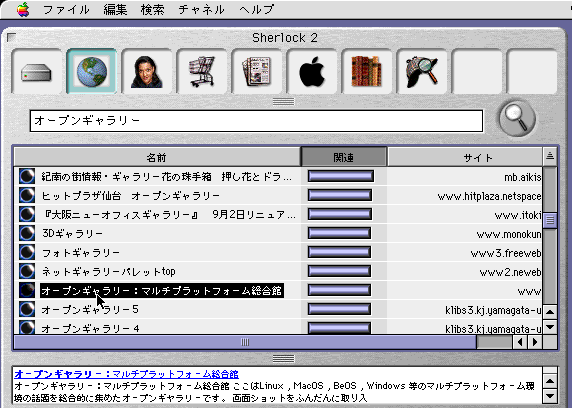Sort results by サイト column header
Image resolution: width=572 pixels, height=408 pixels.
[465, 157]
